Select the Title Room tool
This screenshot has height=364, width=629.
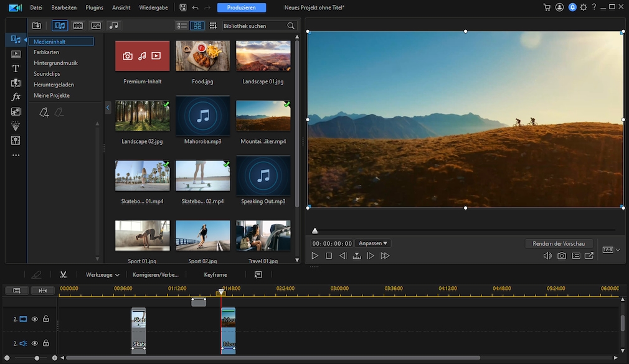pos(15,68)
